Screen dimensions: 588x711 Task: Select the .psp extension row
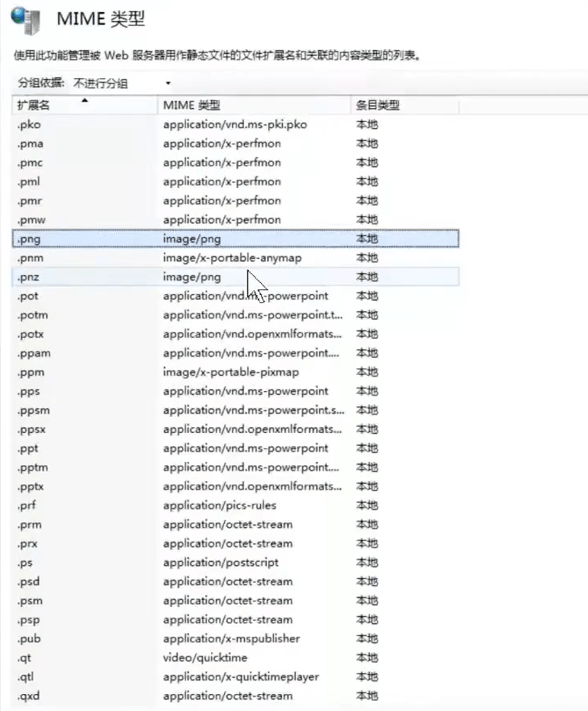pyautogui.click(x=235, y=619)
